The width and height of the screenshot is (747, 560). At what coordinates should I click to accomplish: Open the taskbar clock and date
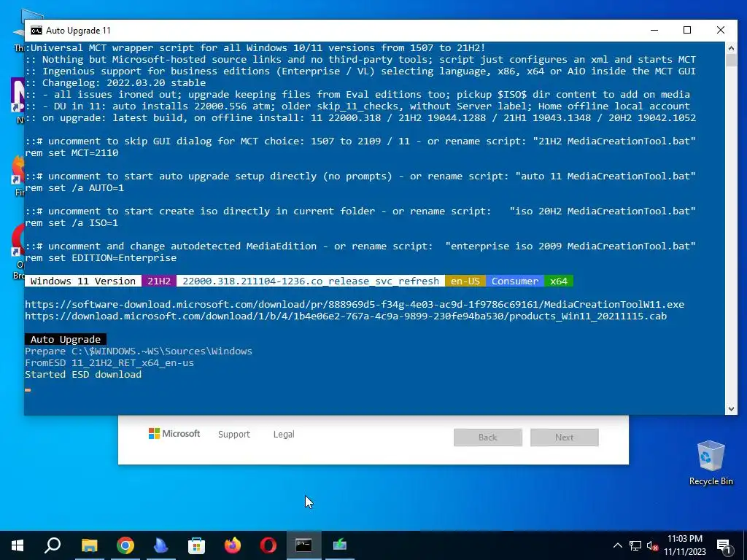[x=684, y=545]
